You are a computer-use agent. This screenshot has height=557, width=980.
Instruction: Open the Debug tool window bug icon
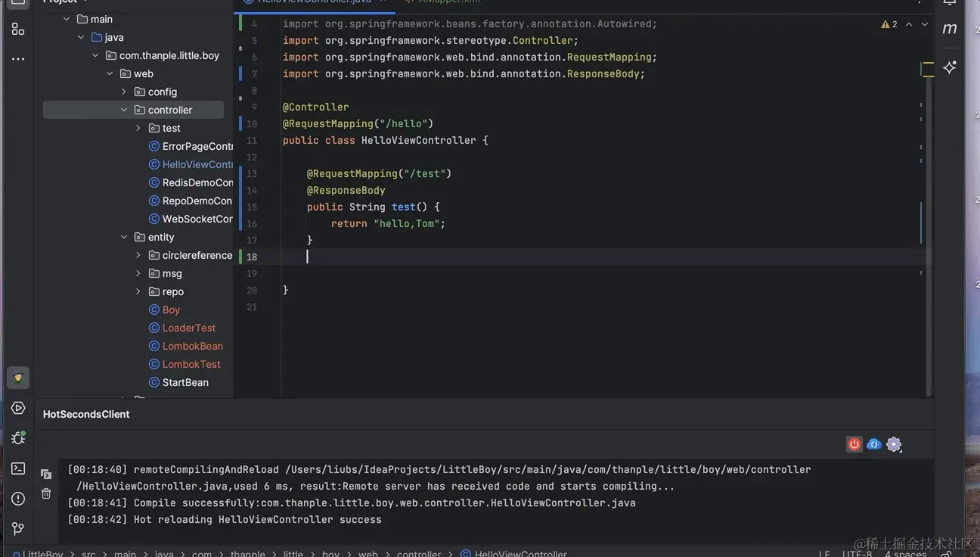18,438
